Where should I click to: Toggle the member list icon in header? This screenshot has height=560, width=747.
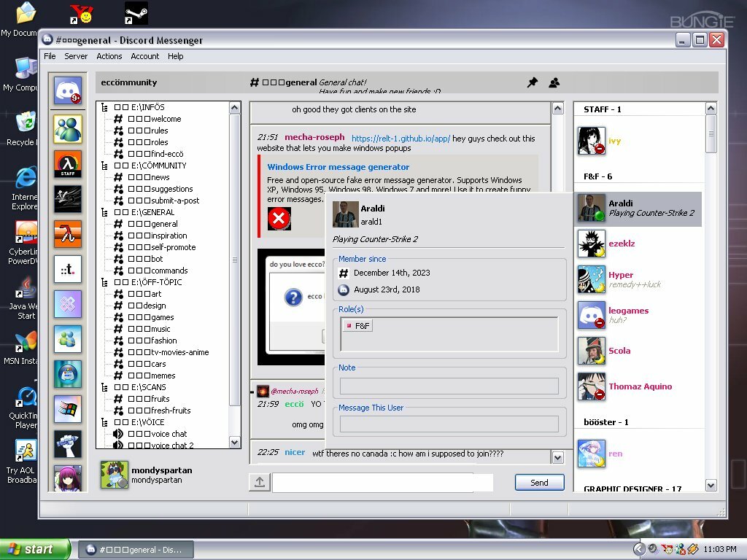click(x=554, y=82)
